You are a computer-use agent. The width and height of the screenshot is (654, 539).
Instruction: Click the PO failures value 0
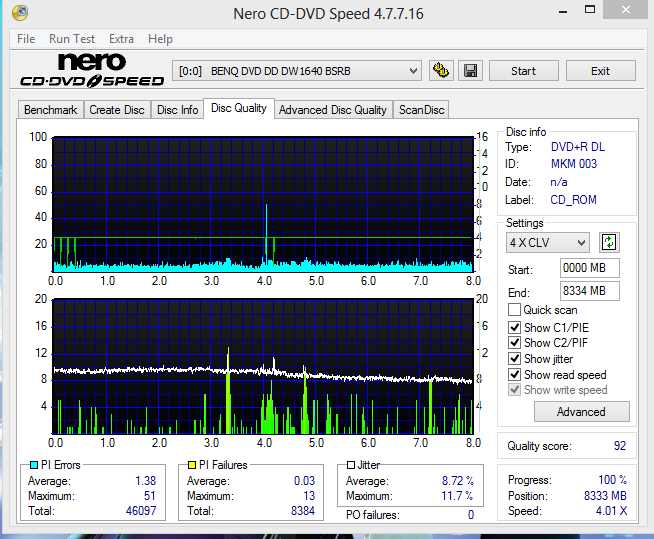[470, 515]
